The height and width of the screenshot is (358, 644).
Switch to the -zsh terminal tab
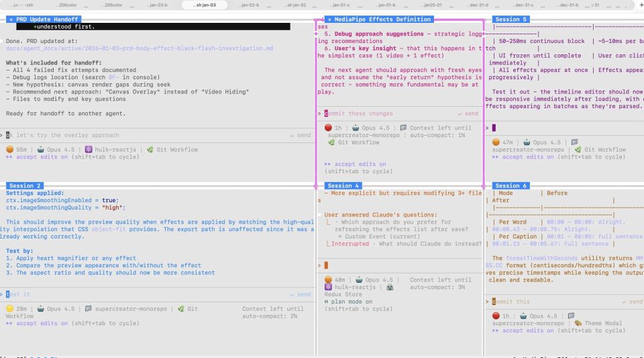(x=23, y=5)
